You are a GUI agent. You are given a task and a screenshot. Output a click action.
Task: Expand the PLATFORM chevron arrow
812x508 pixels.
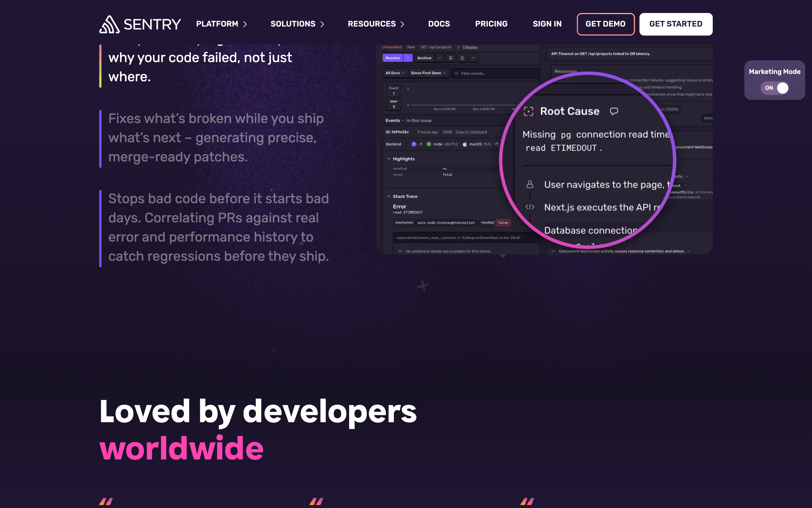[x=245, y=24]
